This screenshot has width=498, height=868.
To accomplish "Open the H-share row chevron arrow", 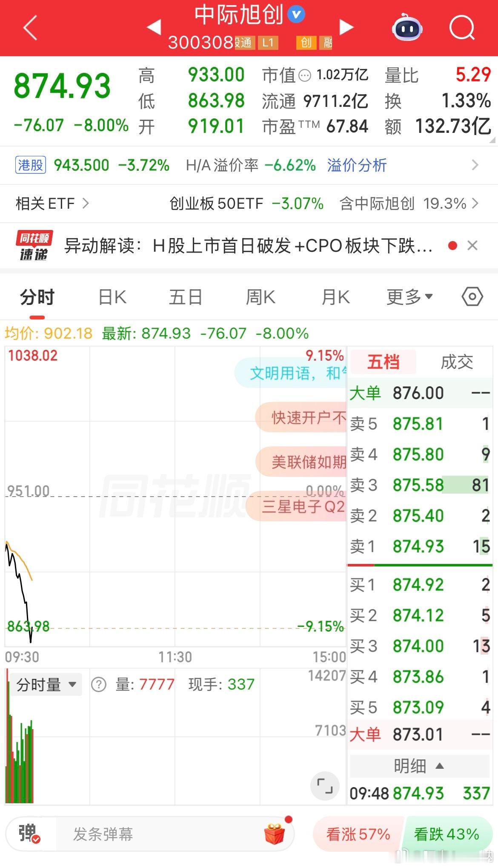I will (475, 165).
